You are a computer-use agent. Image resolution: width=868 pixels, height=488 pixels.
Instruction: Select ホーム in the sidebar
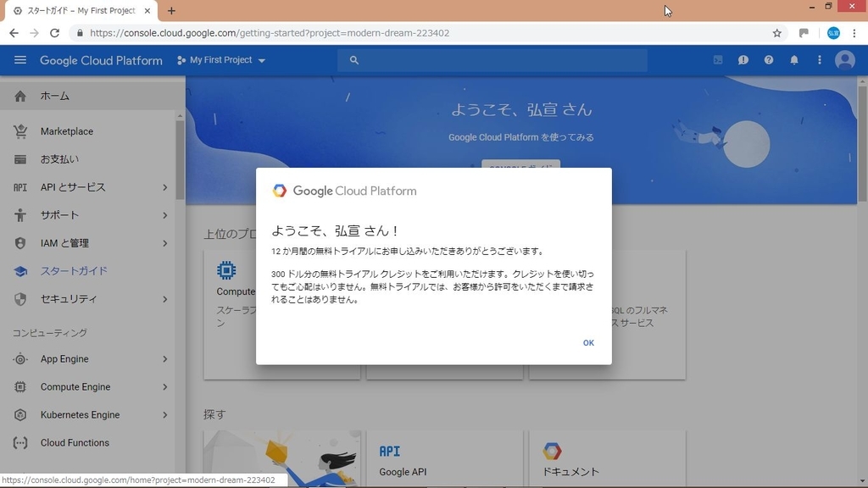pos(54,96)
